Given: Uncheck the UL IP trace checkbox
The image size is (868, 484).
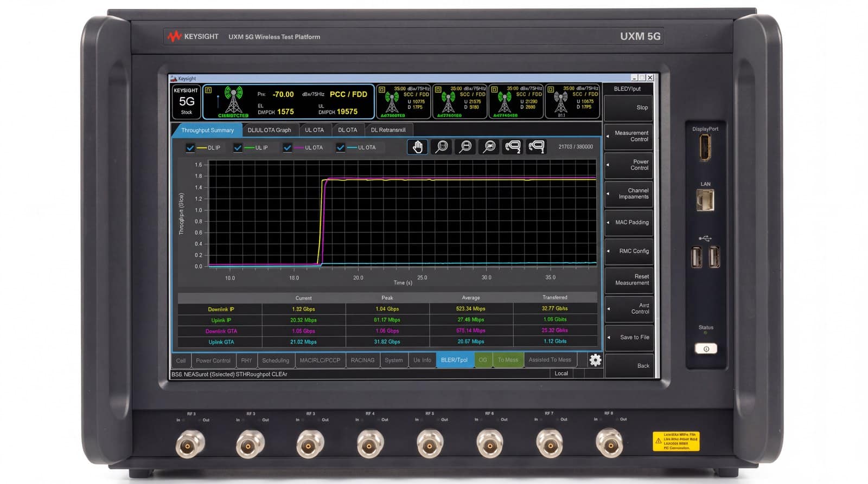Looking at the screenshot, I should [x=238, y=147].
